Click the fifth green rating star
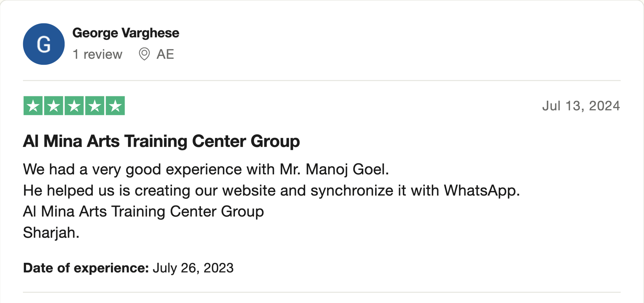Viewport: 644px width, 303px height. point(115,106)
